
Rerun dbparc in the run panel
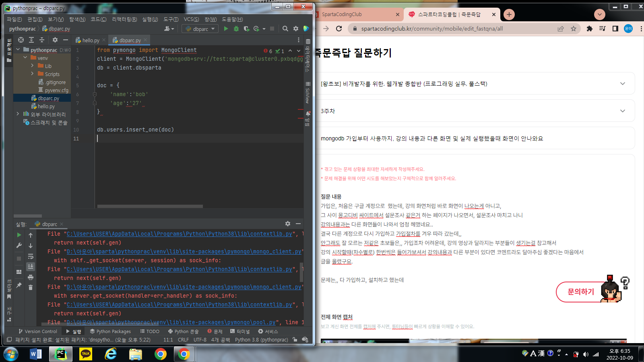pos(19,235)
